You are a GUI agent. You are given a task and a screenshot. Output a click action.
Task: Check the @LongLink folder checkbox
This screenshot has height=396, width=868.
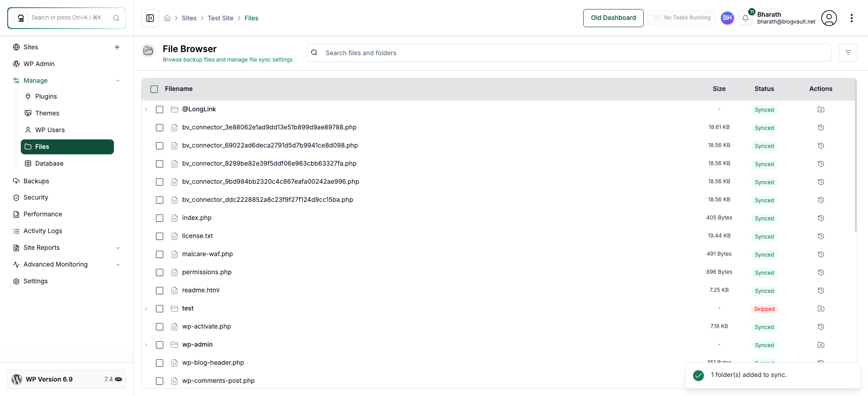tap(160, 110)
